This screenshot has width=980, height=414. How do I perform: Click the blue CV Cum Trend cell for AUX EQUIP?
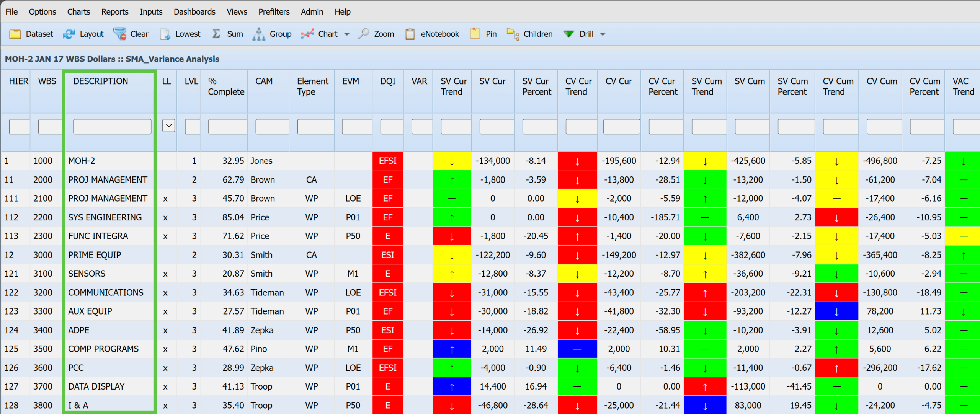pos(836,311)
